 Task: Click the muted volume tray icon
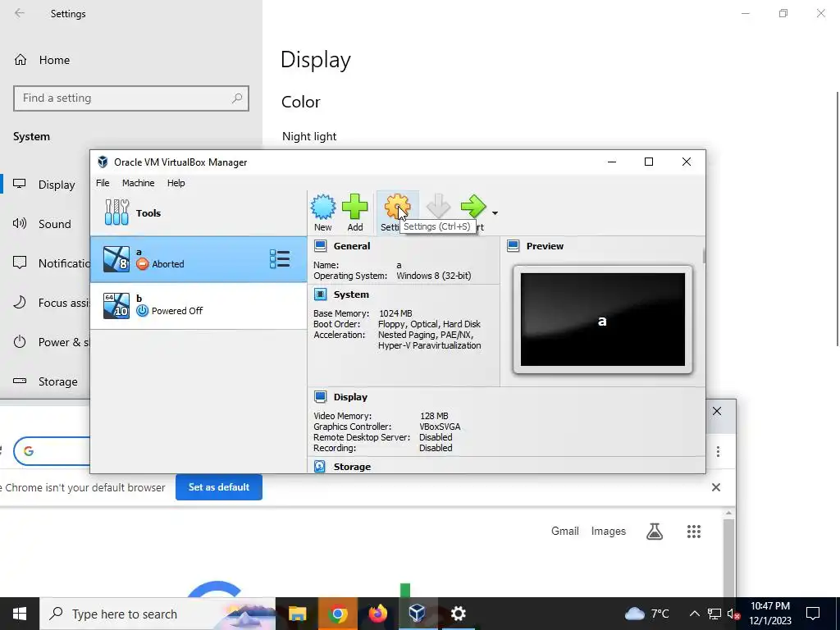click(x=733, y=614)
